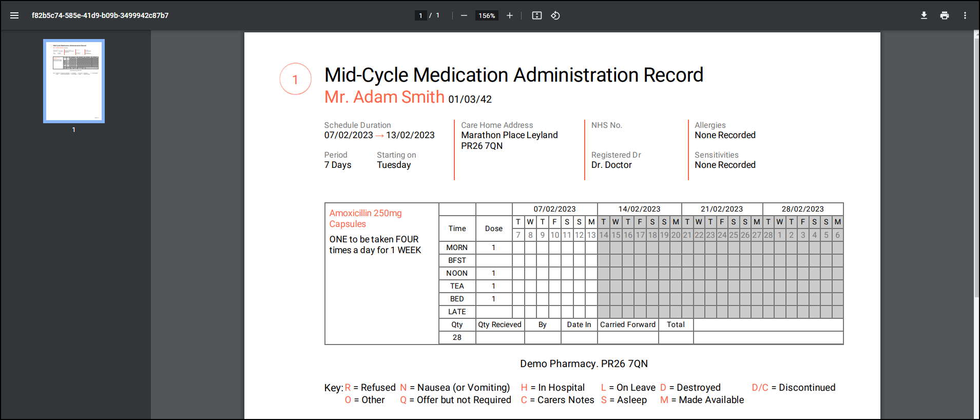This screenshot has width=980, height=420.
Task: Print the medication record
Action: pos(945,15)
